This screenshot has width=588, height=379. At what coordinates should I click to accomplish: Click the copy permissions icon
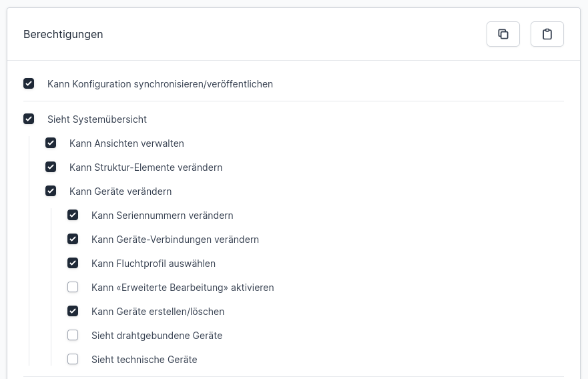click(x=503, y=34)
